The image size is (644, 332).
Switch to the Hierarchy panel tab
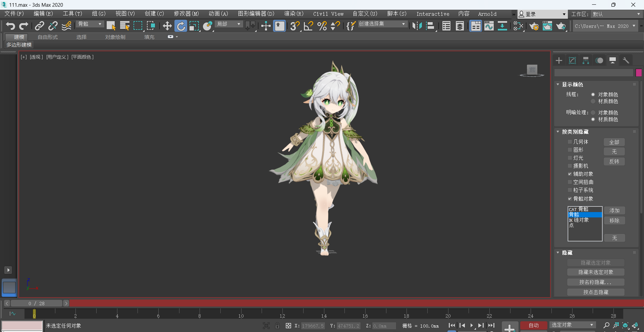[x=586, y=60]
